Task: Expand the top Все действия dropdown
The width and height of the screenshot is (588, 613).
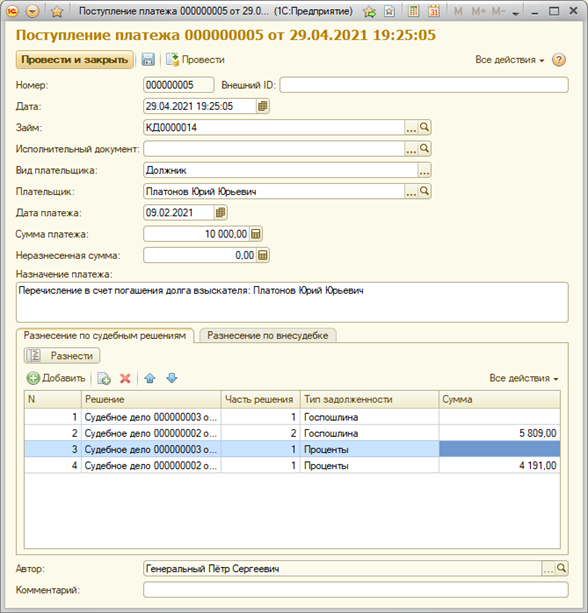Action: pyautogui.click(x=509, y=60)
